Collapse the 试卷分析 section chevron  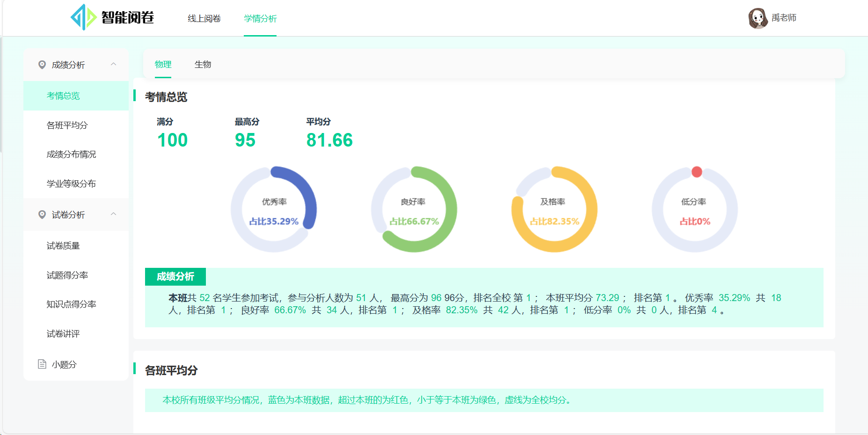tap(114, 214)
